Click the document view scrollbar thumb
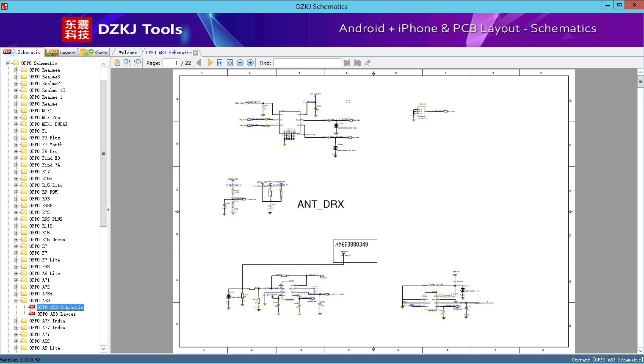The width and height of the screenshot is (644, 364). pos(641,81)
